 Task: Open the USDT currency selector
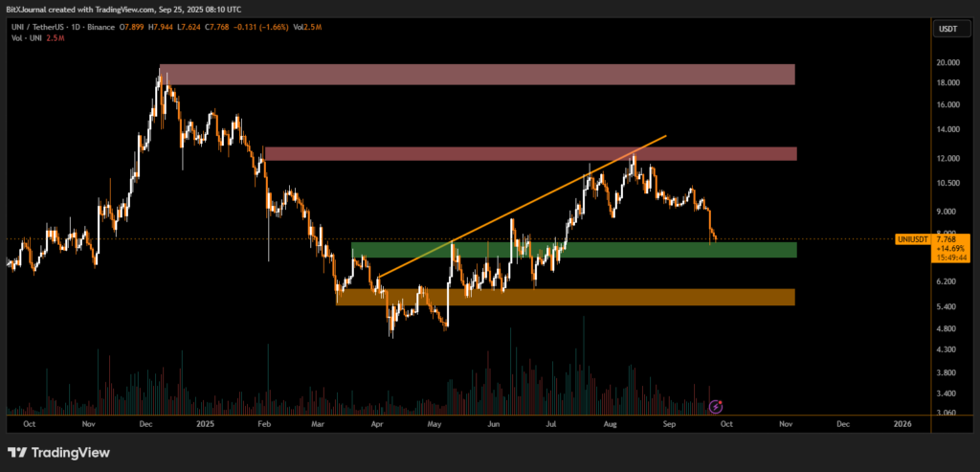pos(947,30)
